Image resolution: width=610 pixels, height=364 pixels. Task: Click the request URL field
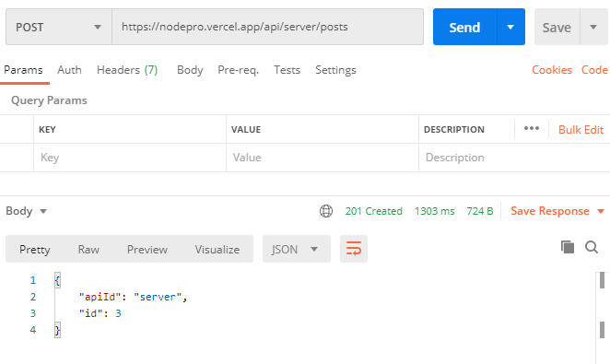pos(267,27)
